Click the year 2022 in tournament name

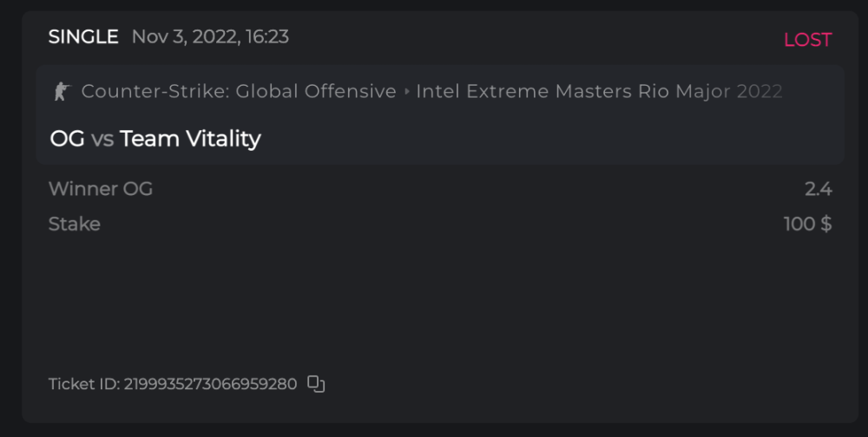point(759,91)
